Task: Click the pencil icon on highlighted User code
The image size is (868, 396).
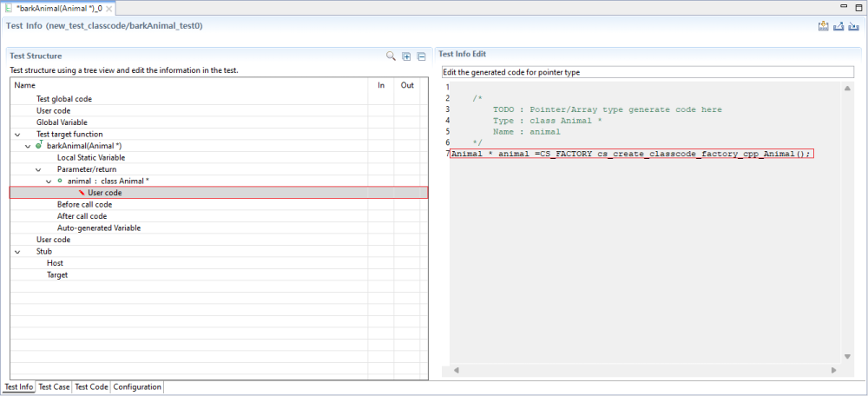Action: [x=82, y=193]
